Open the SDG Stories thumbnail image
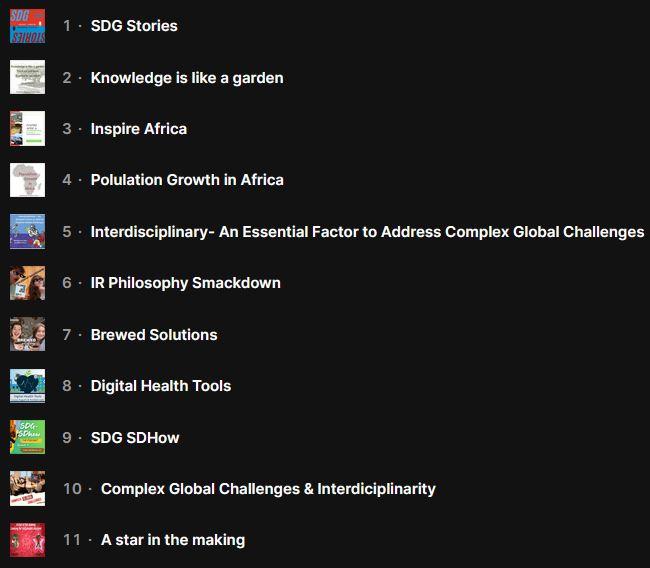650x568 pixels. click(x=27, y=26)
